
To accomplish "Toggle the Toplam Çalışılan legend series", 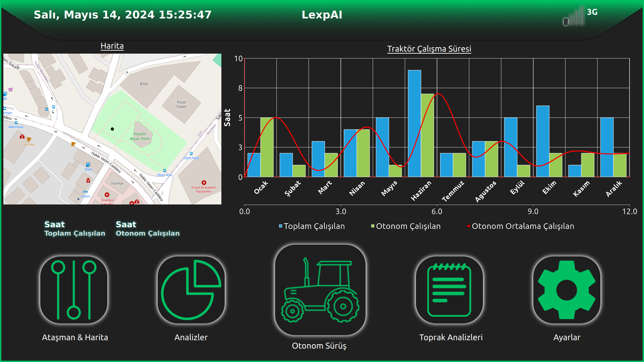I will click(x=312, y=226).
